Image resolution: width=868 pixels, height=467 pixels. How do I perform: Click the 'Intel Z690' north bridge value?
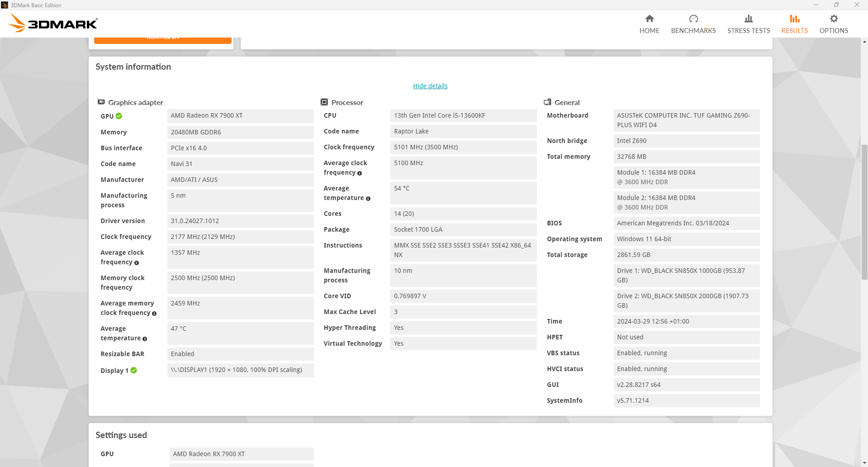(687, 141)
